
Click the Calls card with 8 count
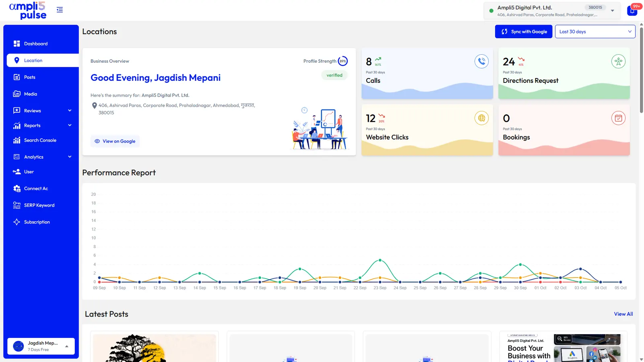(427, 74)
